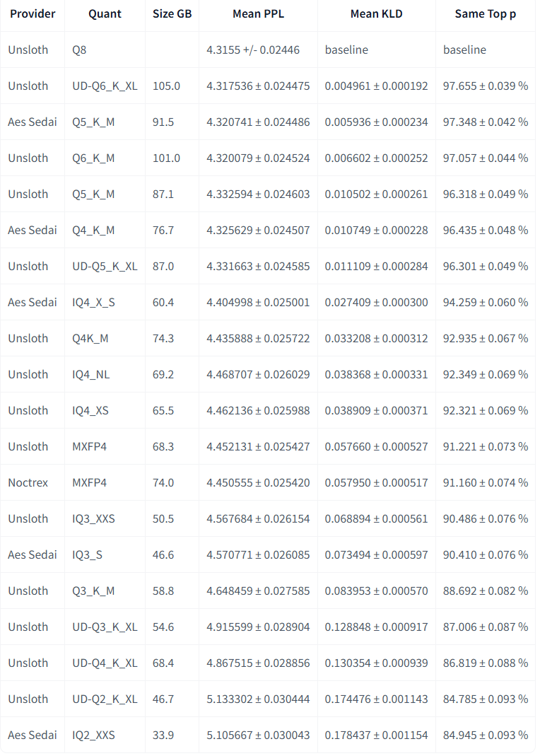540x756 pixels.
Task: Select the IQ3_XXS quant cell
Action: [93, 519]
